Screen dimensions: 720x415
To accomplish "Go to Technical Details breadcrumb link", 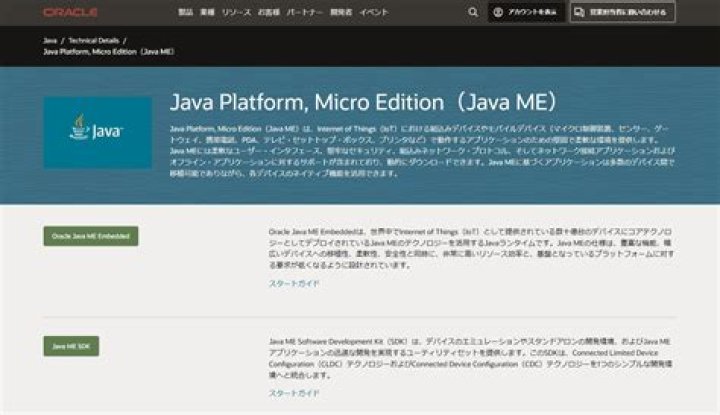I will (x=94, y=40).
